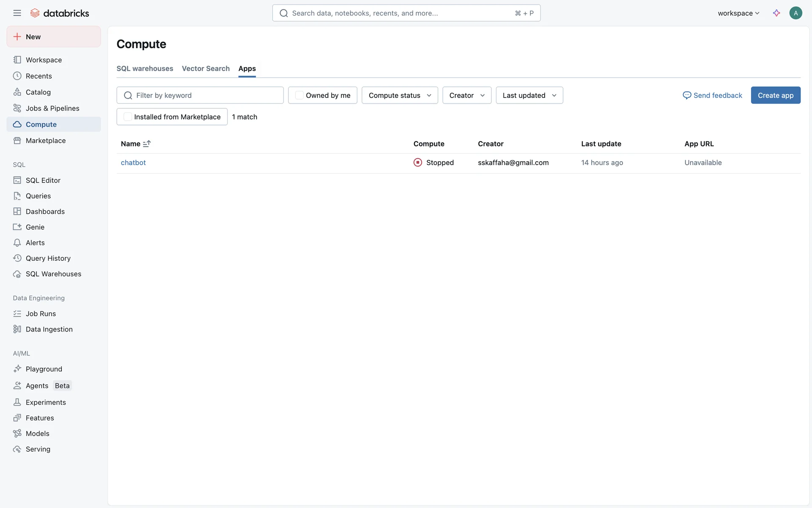Viewport: 812px width, 508px height.
Task: Open the Databricks Assistant sparkle icon
Action: tap(776, 13)
